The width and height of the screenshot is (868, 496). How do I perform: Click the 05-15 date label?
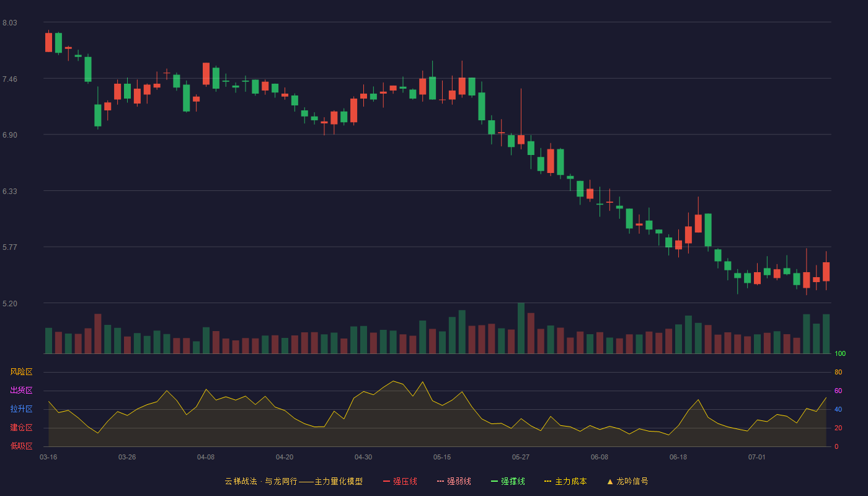442,457
